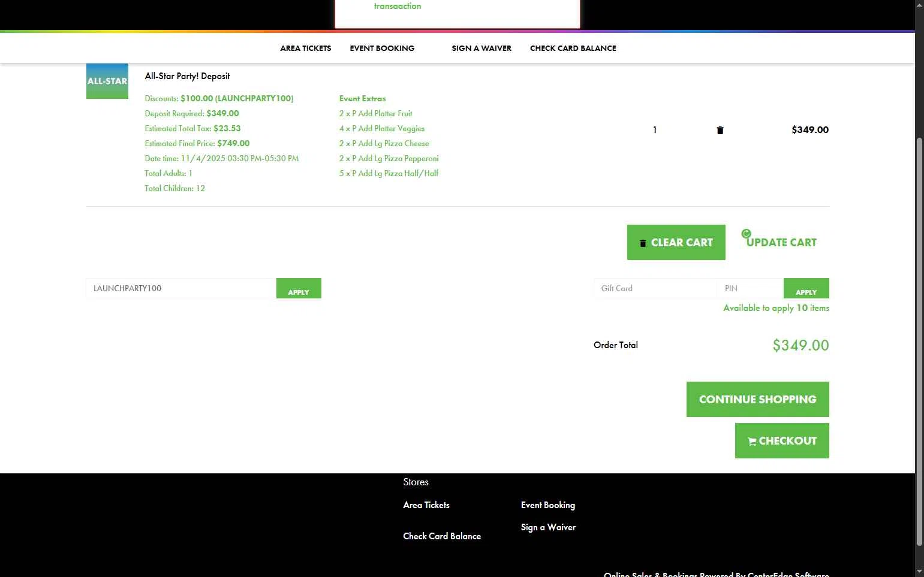Viewport: 924px width, 577px height.
Task: Click the Total Adults: 1 line
Action: click(168, 173)
